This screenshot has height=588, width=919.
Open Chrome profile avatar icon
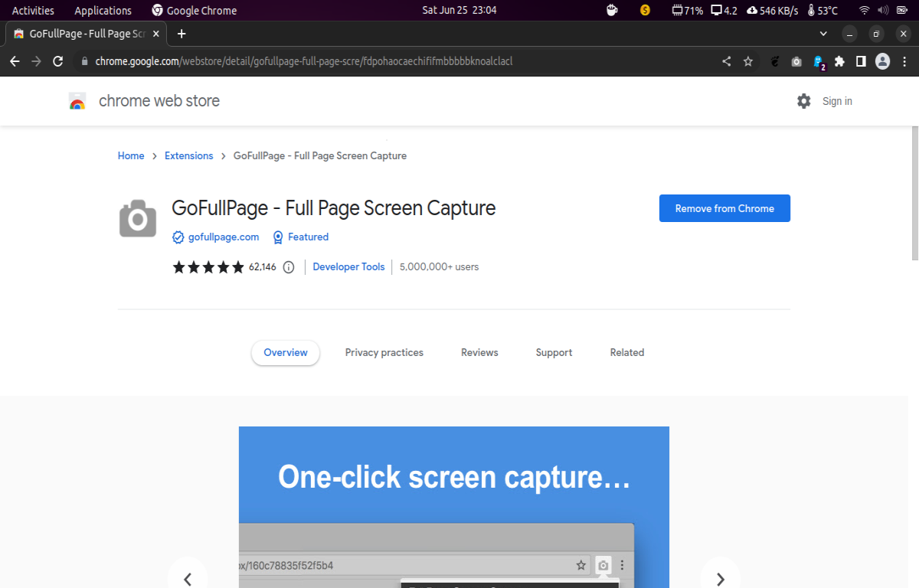[882, 61]
